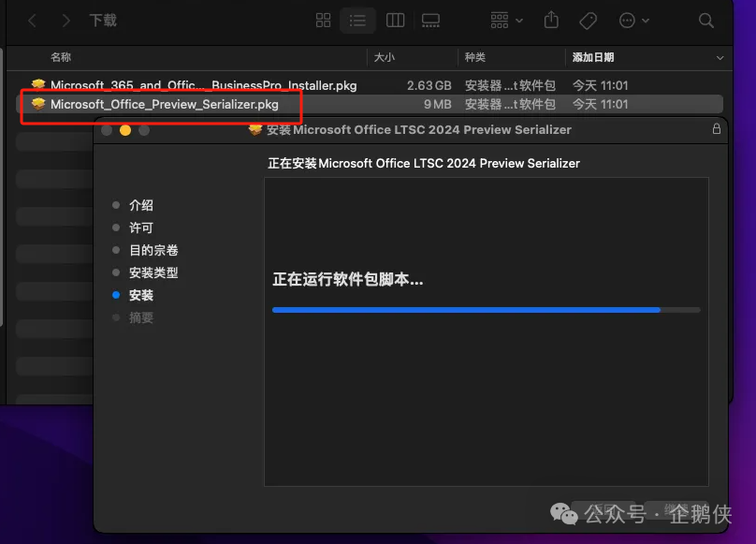This screenshot has width=756, height=544.
Task: Go back in the Finder window
Action: tap(33, 21)
